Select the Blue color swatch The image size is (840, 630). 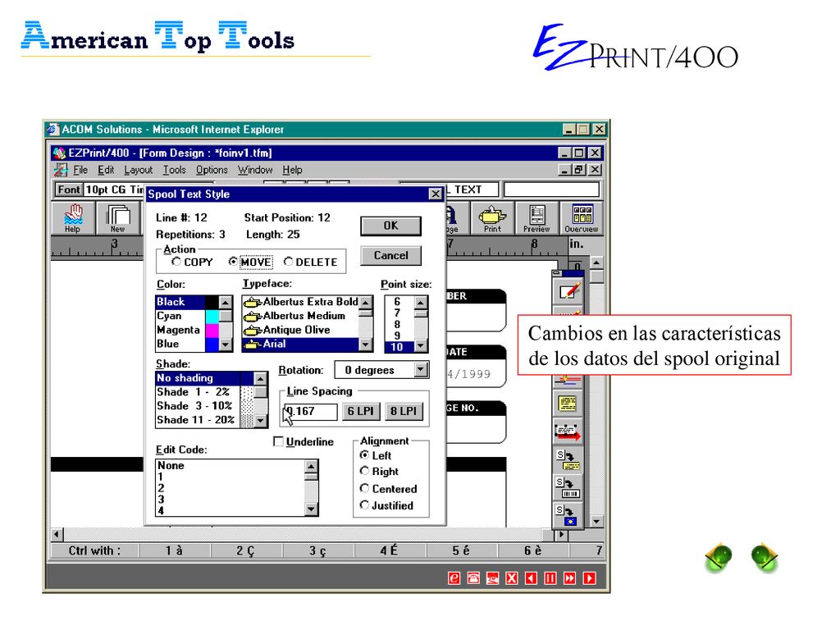[212, 344]
